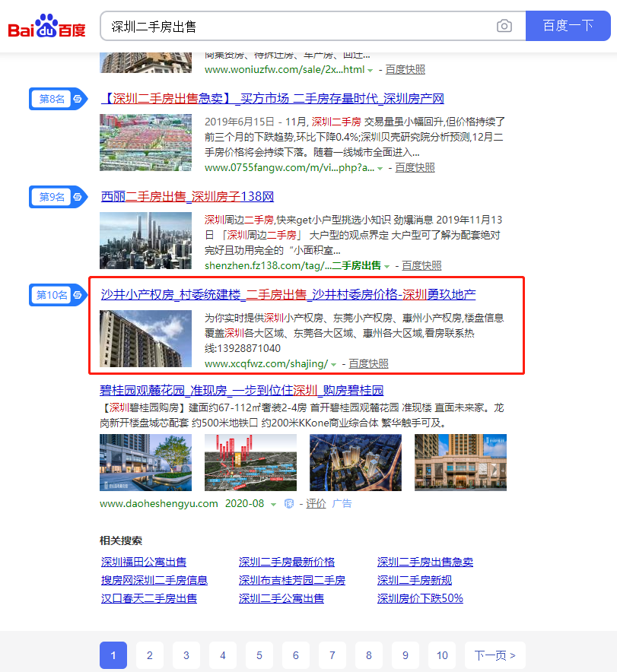
Task: Click the 百度一下 search button
Action: [x=568, y=26]
